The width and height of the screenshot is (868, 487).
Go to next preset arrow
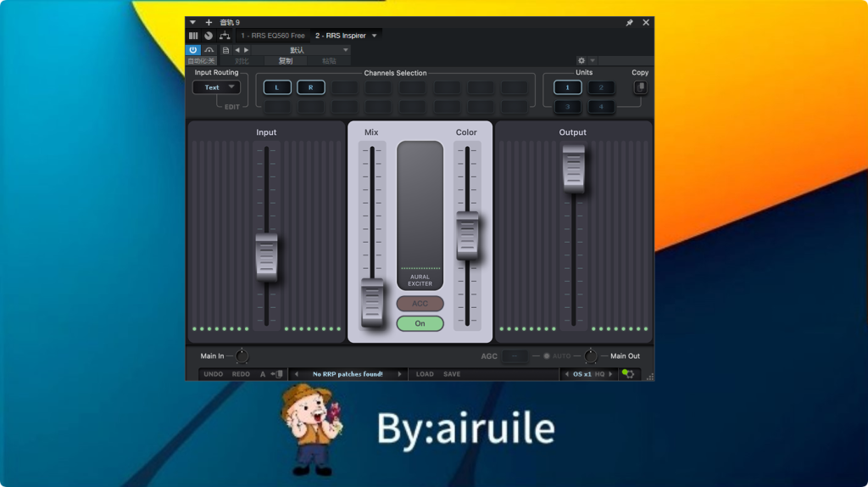coord(247,50)
